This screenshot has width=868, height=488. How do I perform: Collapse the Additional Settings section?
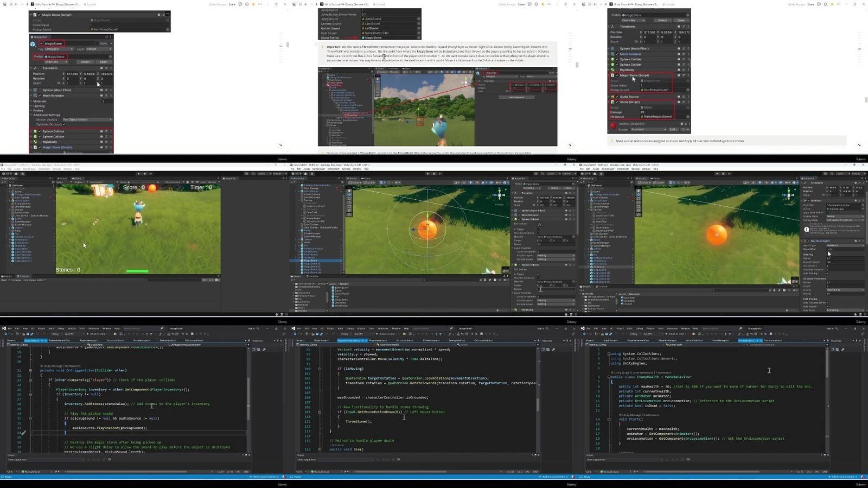pyautogui.click(x=31, y=115)
